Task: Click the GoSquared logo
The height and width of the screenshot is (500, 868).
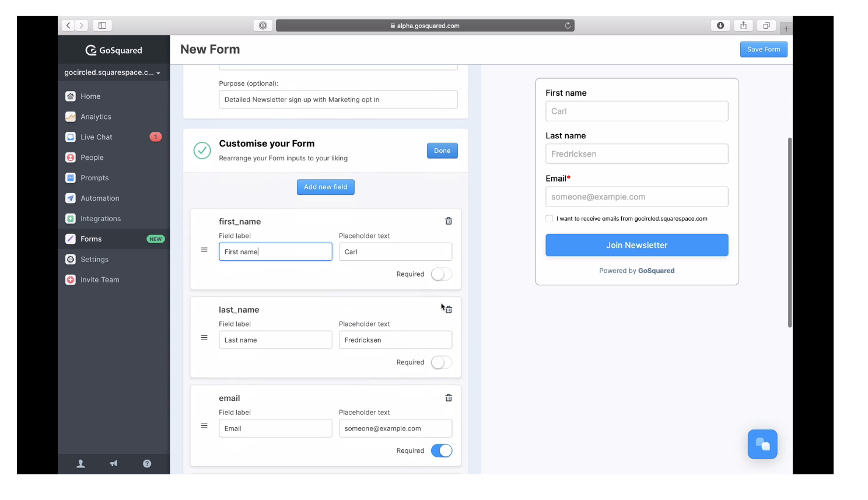Action: [114, 50]
